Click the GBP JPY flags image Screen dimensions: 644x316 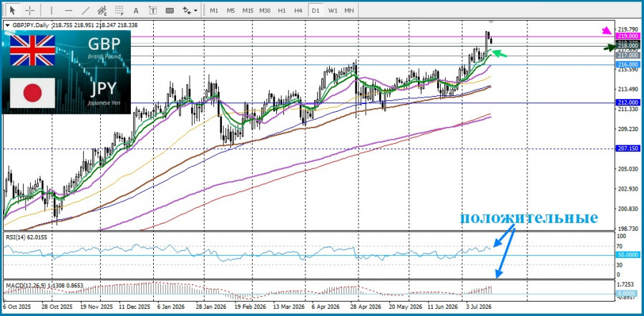pyautogui.click(x=67, y=72)
